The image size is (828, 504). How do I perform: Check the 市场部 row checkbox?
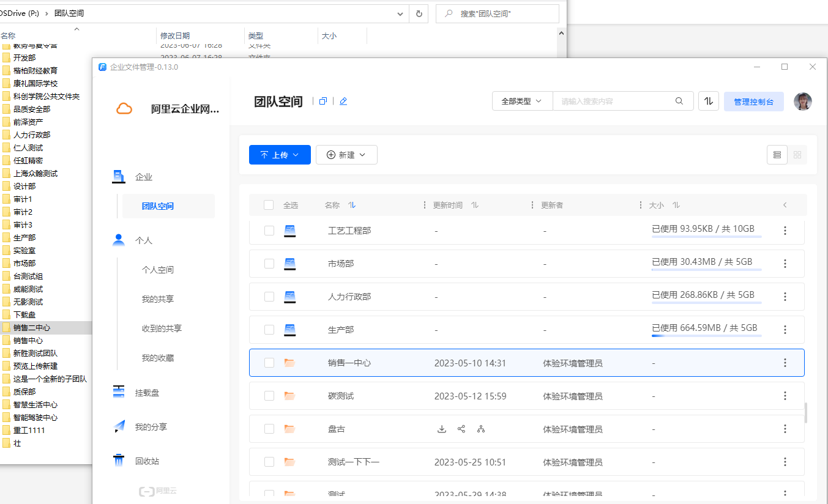(269, 264)
